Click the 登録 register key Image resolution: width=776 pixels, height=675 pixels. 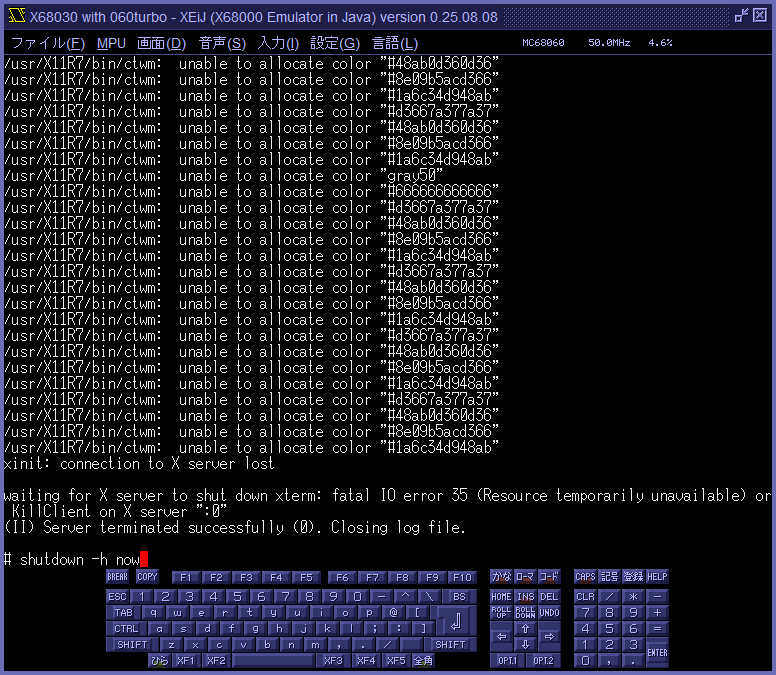[633, 577]
